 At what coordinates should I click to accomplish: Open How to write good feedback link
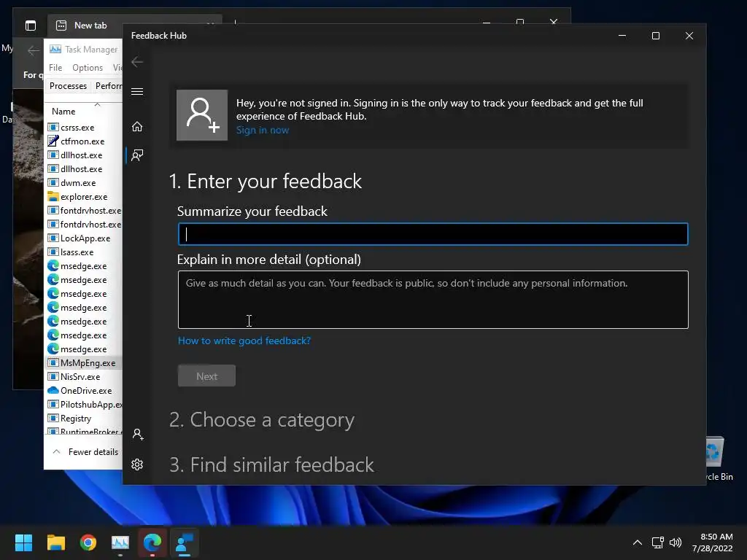(244, 341)
